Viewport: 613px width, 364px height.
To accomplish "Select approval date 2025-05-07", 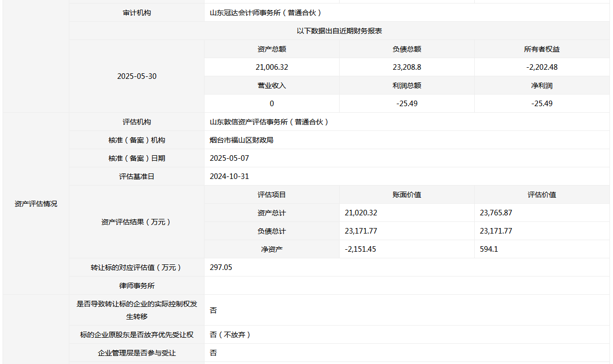I will pyautogui.click(x=229, y=158).
